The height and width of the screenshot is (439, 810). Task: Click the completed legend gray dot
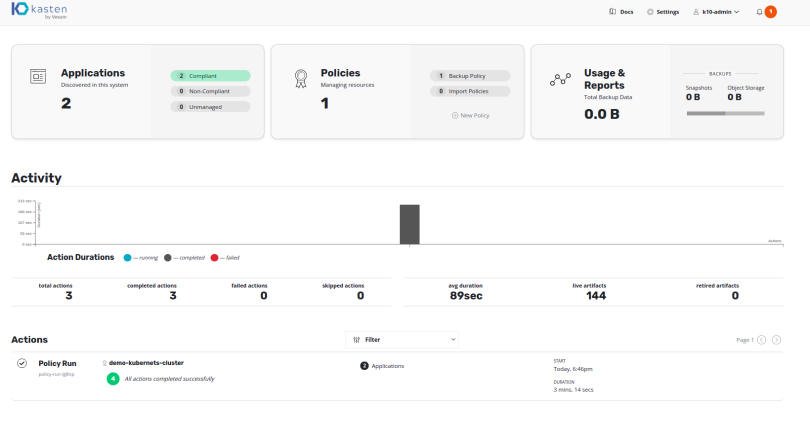tap(167, 258)
